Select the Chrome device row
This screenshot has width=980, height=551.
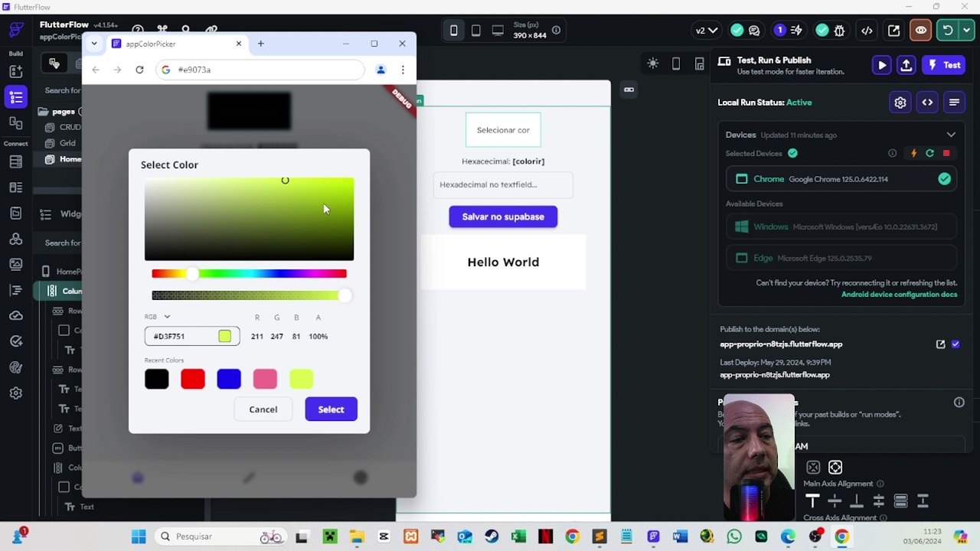(841, 179)
